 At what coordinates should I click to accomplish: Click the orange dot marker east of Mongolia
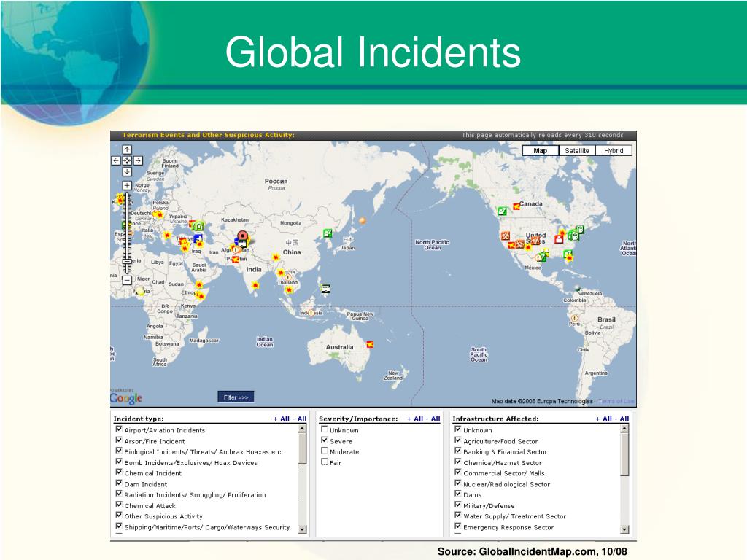point(363,220)
